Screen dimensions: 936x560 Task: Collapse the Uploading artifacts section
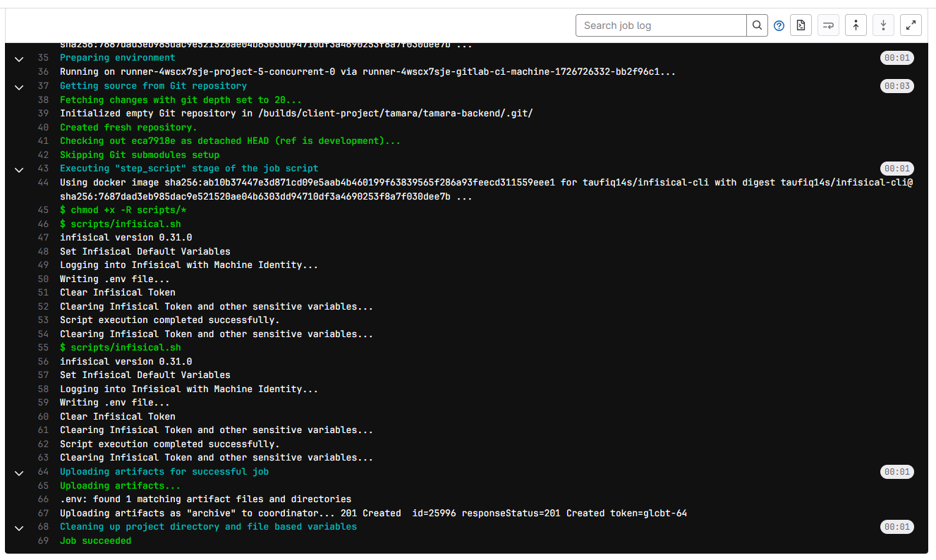(19, 473)
